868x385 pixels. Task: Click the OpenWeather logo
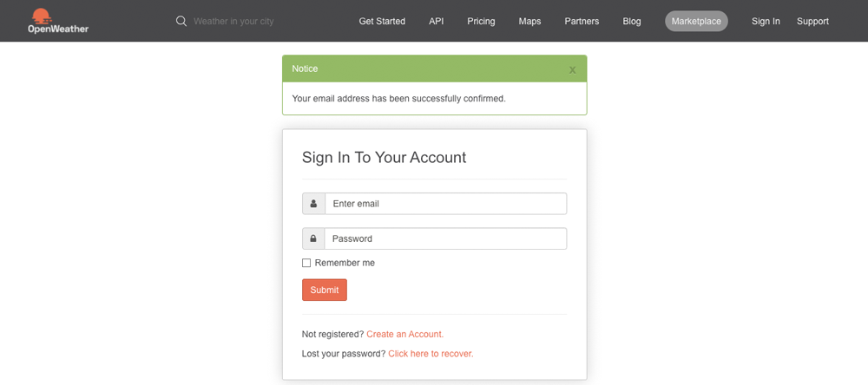tap(58, 21)
